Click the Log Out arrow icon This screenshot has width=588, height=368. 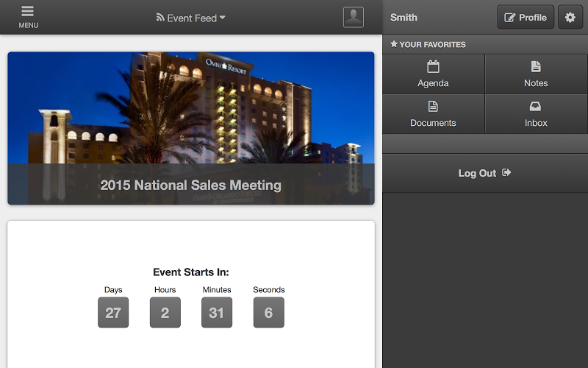click(x=506, y=173)
